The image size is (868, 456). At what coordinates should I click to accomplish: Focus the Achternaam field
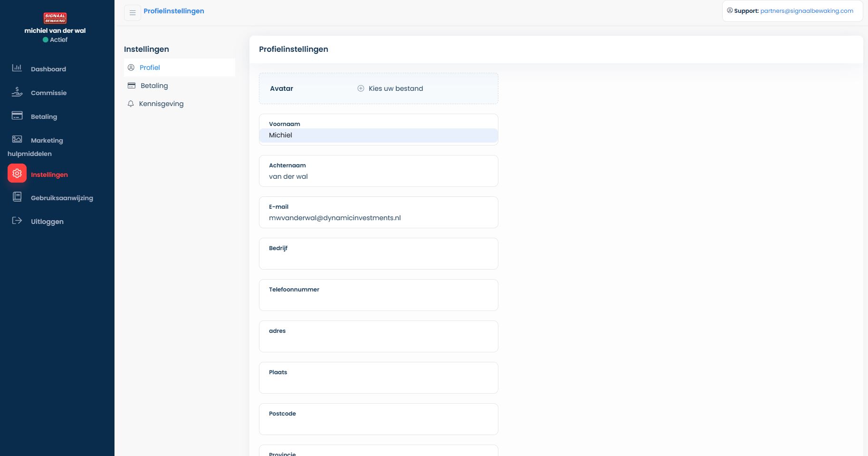coord(378,176)
